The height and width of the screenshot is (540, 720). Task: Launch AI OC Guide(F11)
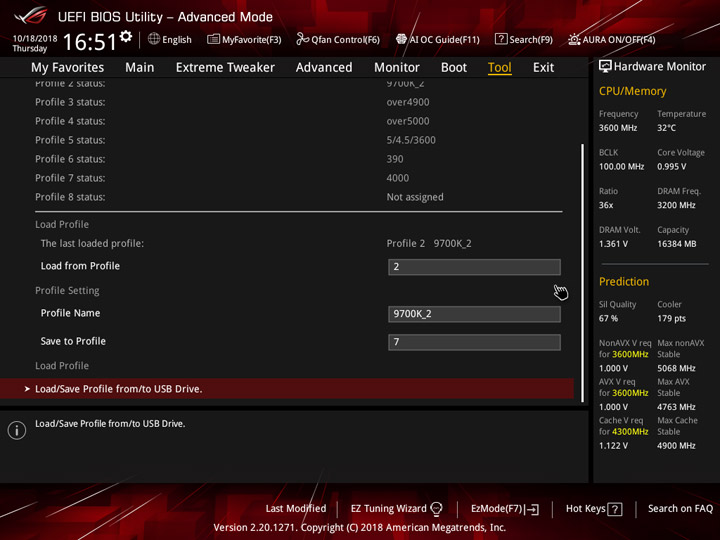tap(438, 39)
